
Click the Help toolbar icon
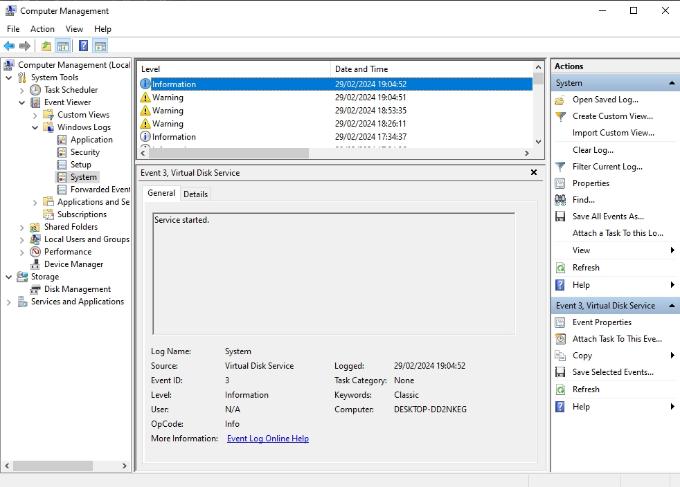[x=83, y=46]
